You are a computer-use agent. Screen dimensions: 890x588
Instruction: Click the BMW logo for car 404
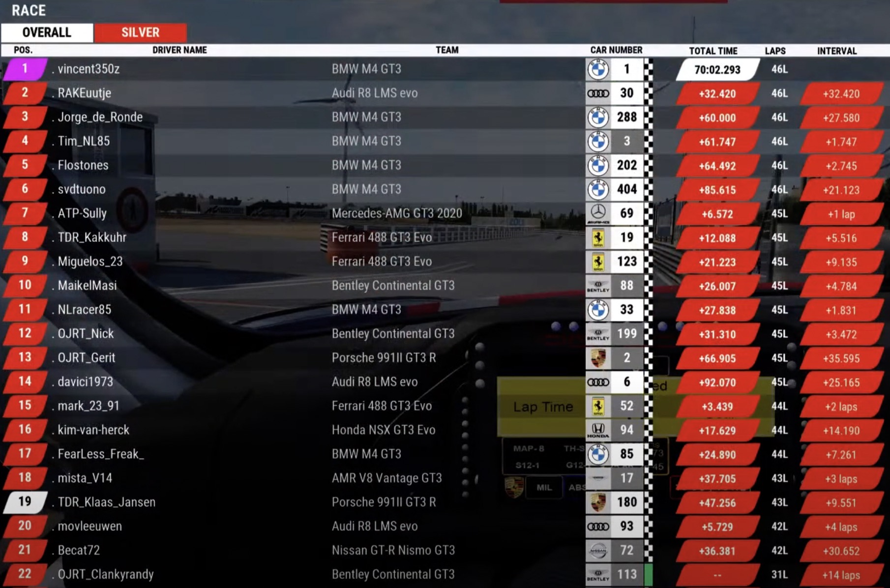[598, 190]
